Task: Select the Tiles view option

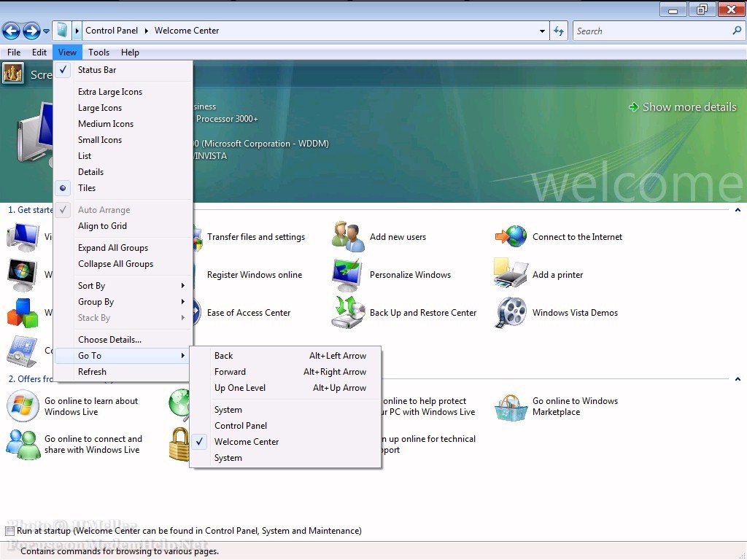Action: pos(124,188)
